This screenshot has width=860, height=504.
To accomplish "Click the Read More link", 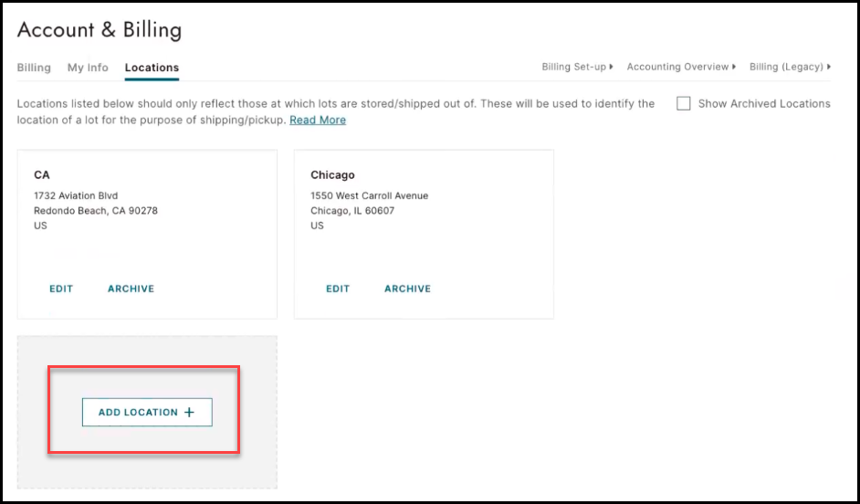I will tap(318, 121).
